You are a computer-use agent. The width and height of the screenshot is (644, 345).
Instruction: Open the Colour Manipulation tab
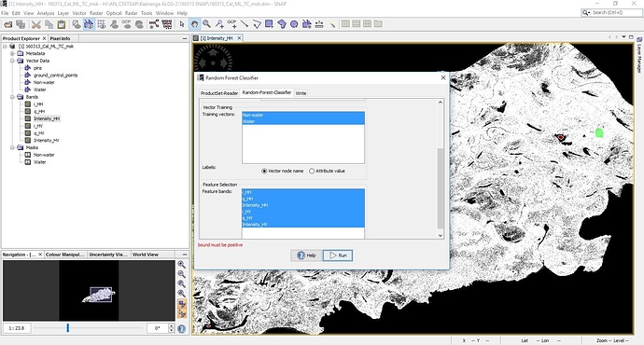[65, 255]
